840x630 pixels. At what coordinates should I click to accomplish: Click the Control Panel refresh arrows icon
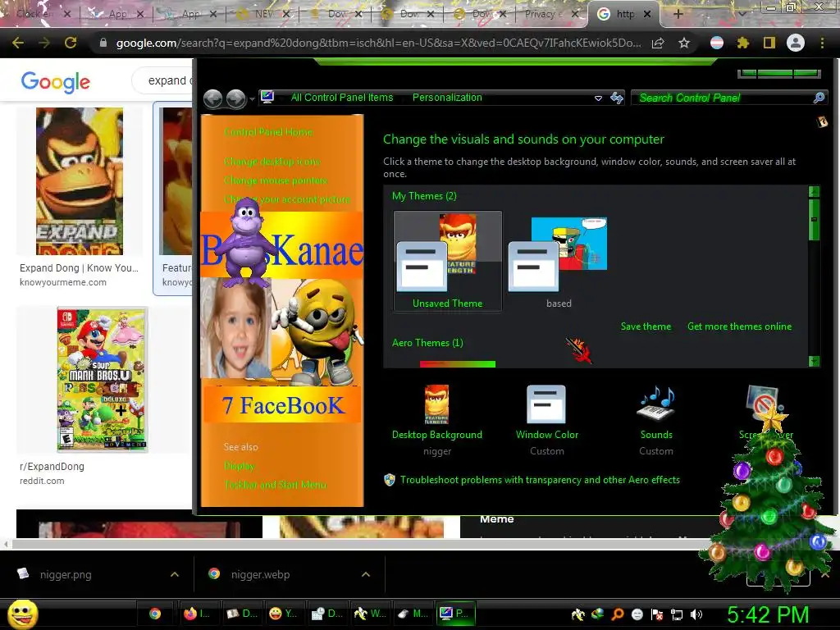coord(617,98)
